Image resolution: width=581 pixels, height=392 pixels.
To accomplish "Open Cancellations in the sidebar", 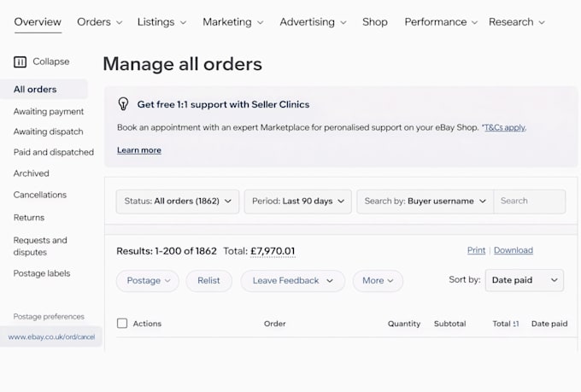I will [40, 195].
